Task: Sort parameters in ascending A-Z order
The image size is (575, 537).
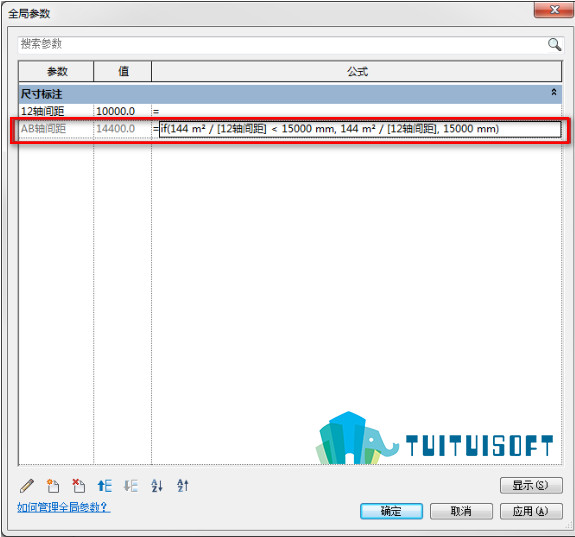Action: tap(157, 486)
